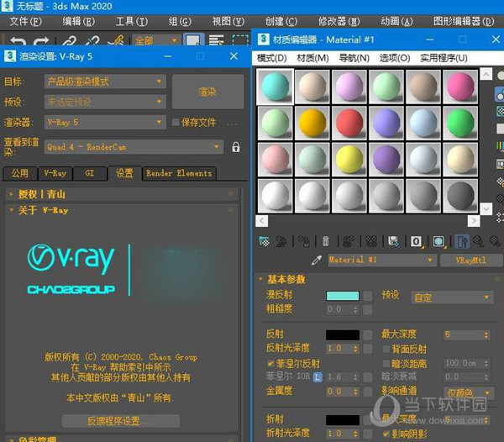Click the 反射光泽度 spinner arrows
Viewport: 504px width, 442px height.
pyautogui.click(x=355, y=349)
